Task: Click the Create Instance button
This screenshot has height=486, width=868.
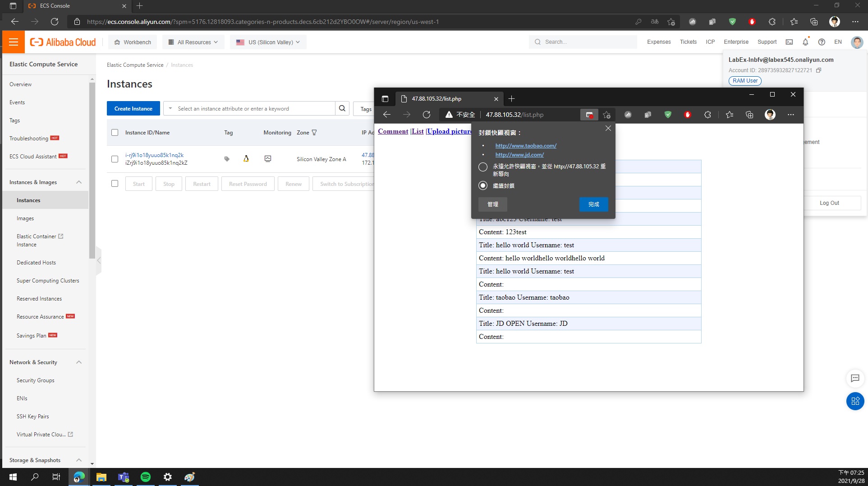Action: tap(133, 108)
